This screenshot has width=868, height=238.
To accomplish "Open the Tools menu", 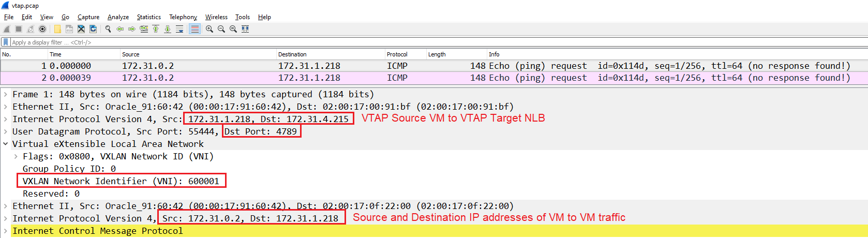I will point(243,17).
